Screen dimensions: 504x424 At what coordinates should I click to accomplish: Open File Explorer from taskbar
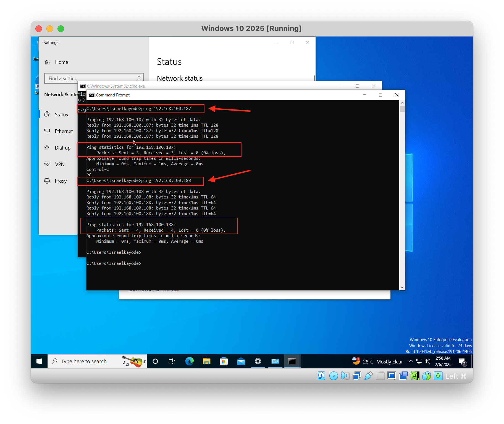click(206, 361)
